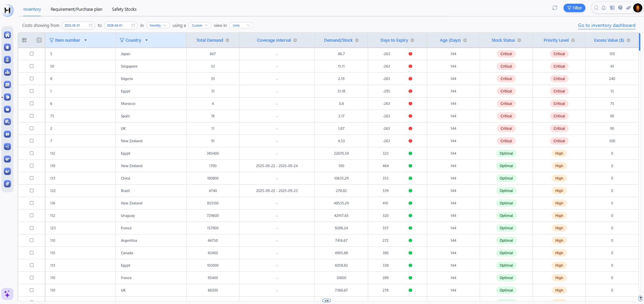The image size is (644, 304).
Task: Open the piggy bank sidebar icon
Action: click(x=7, y=110)
